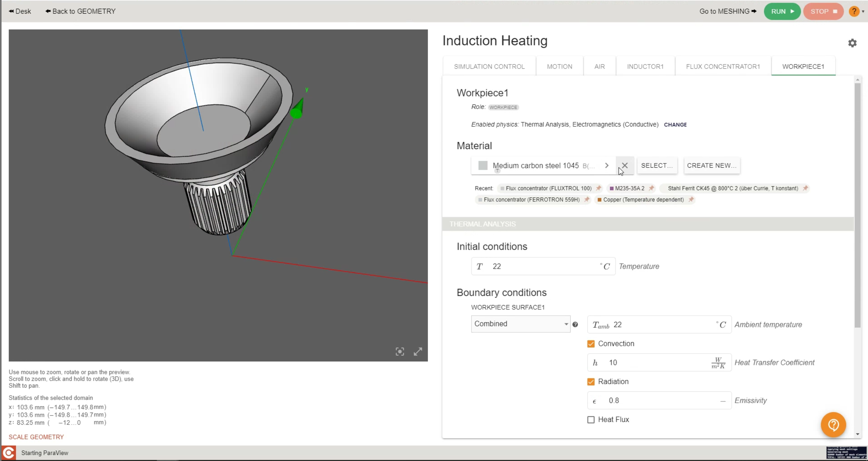
Task: Click the Heat Transfer Coefficient input field
Action: (659, 362)
